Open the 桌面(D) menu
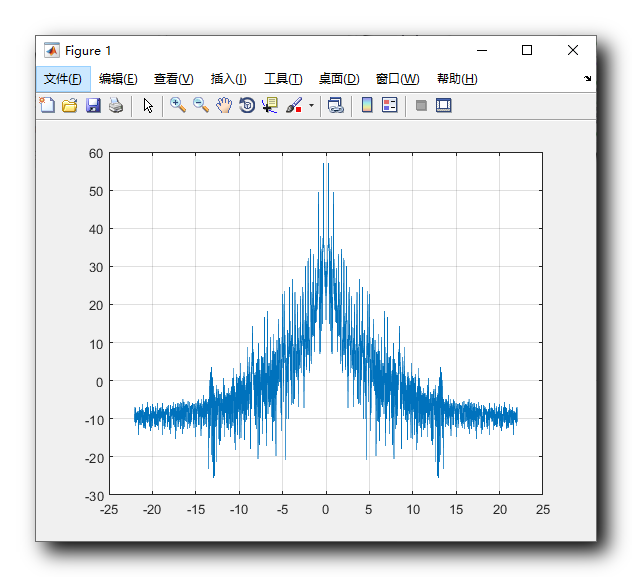632x577 pixels. (339, 79)
